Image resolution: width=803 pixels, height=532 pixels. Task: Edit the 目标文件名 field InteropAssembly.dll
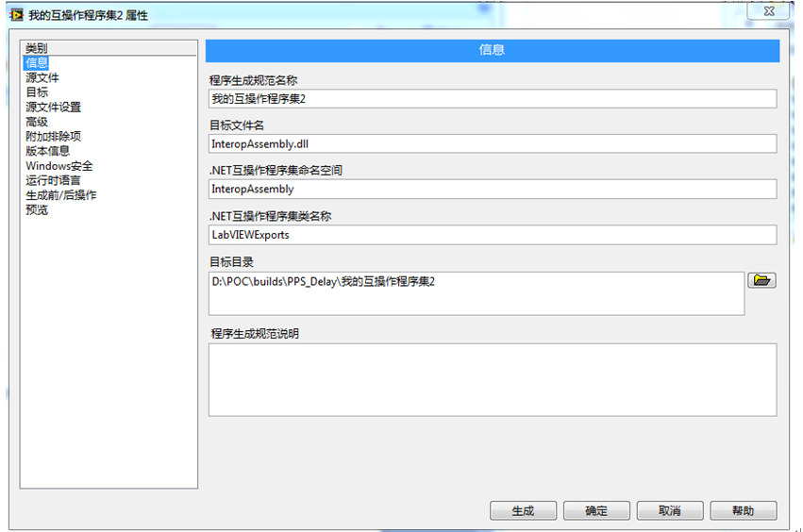(x=493, y=144)
